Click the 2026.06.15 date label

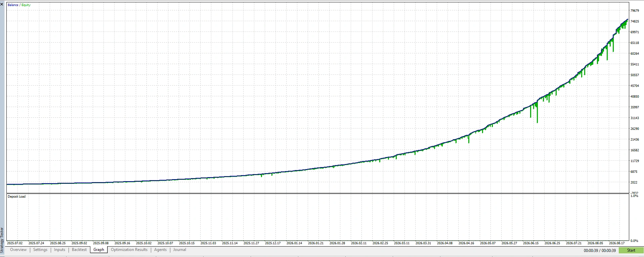pos(531,243)
